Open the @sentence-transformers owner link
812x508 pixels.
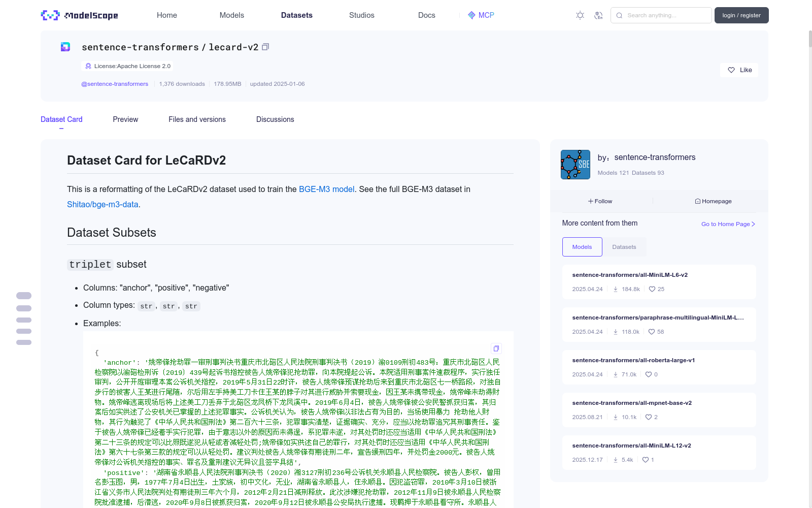(x=115, y=84)
